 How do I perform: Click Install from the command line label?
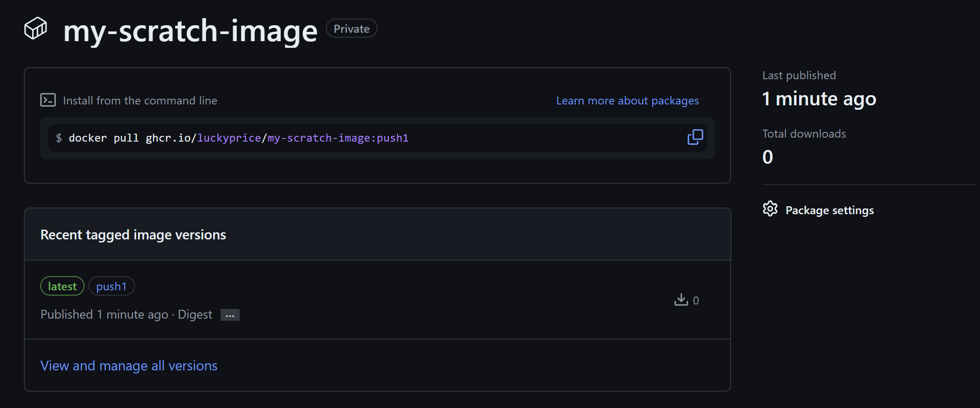click(140, 101)
